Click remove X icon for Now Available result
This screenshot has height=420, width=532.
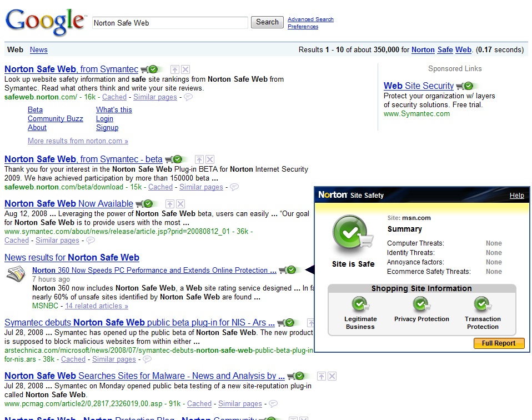180,204
